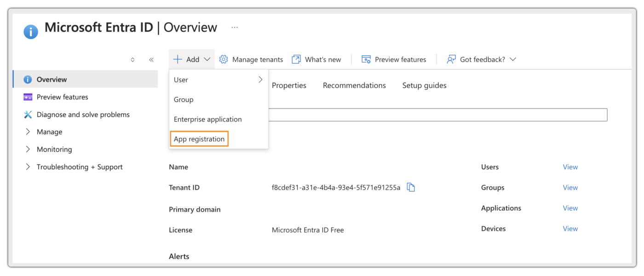Click the plus icon on Add button
Screen dimensions: 644x276
[178, 59]
